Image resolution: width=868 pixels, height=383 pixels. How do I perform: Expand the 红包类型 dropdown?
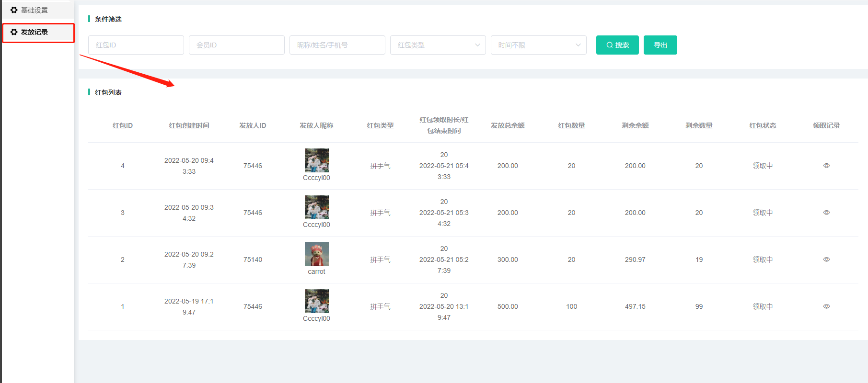(x=437, y=45)
